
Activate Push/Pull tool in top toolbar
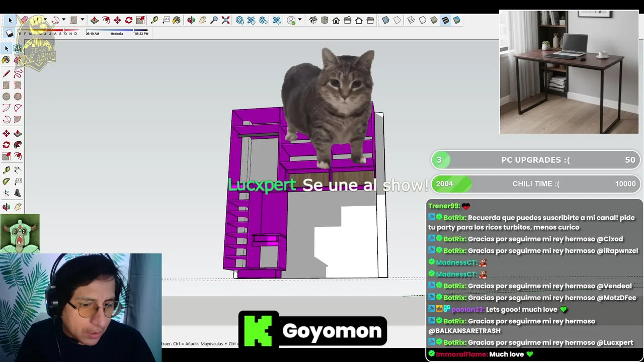94,20
